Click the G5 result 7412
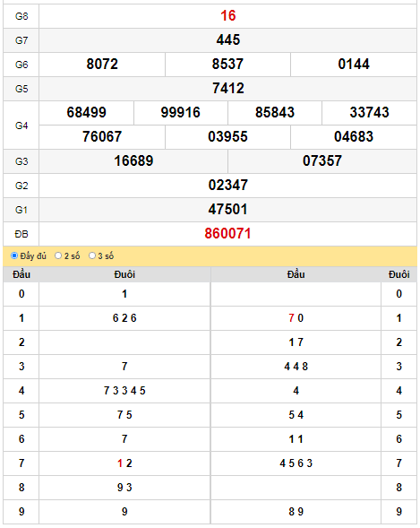The image size is (420, 528). pos(228,89)
